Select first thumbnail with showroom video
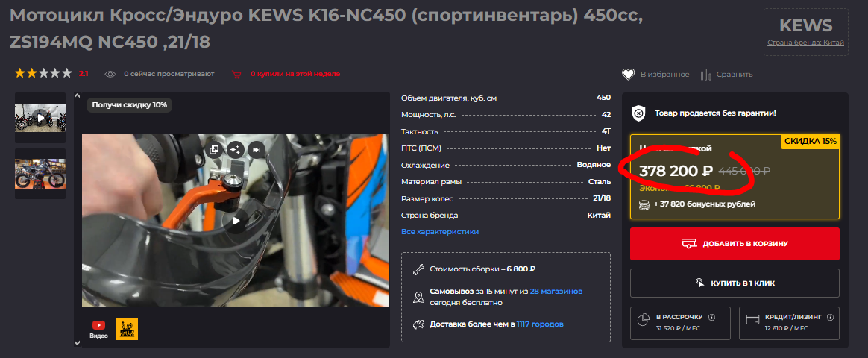The height and width of the screenshot is (358, 868). point(40,118)
